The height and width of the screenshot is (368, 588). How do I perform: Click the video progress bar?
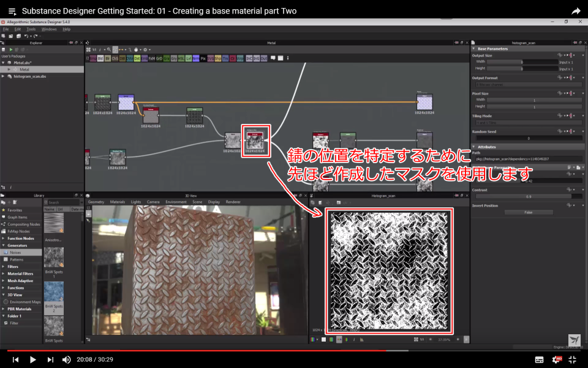click(x=294, y=351)
